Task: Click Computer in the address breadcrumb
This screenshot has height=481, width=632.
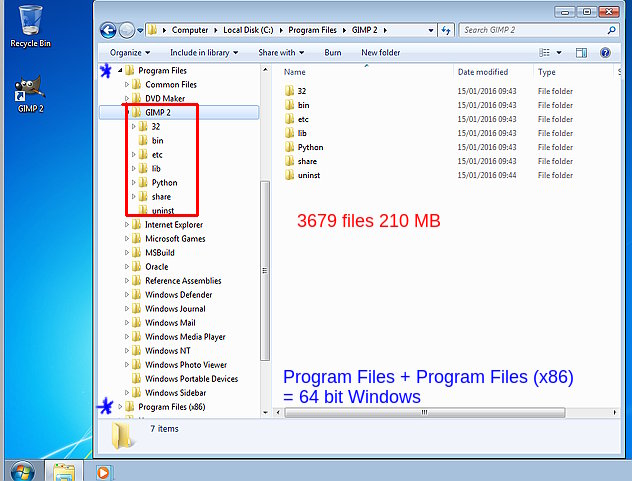Action: point(190,30)
